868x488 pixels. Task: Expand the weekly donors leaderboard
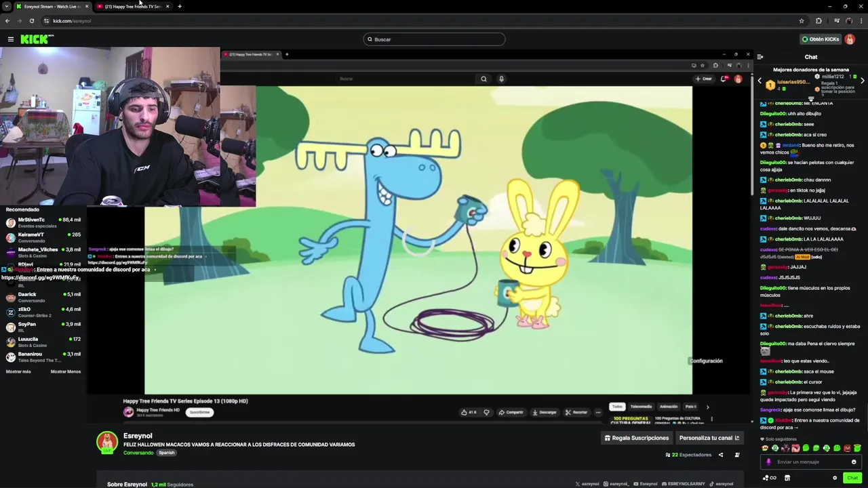click(810, 99)
